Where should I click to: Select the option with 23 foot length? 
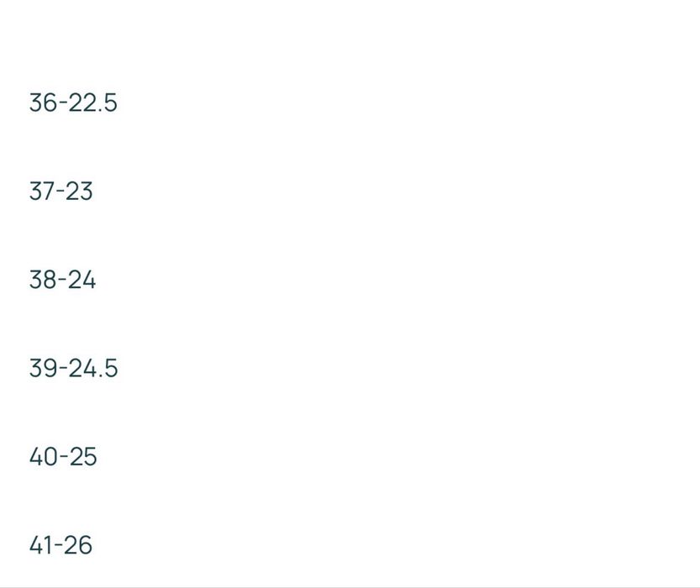pos(61,191)
